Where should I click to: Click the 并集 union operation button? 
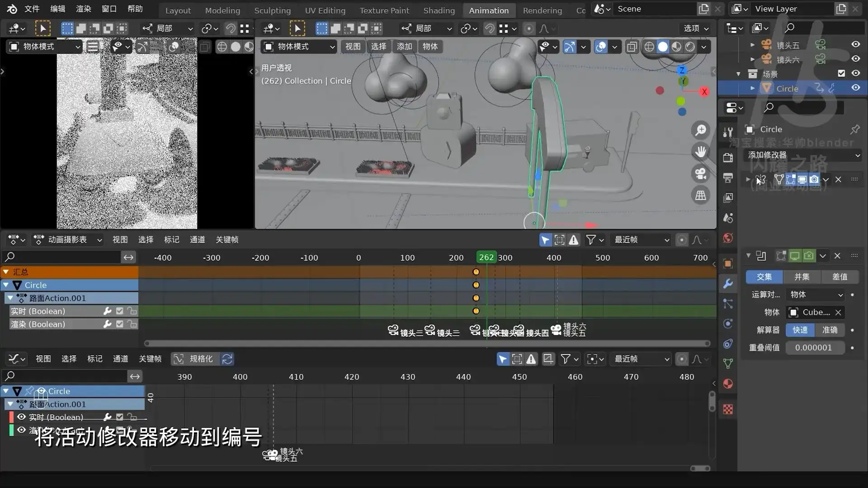click(x=801, y=277)
